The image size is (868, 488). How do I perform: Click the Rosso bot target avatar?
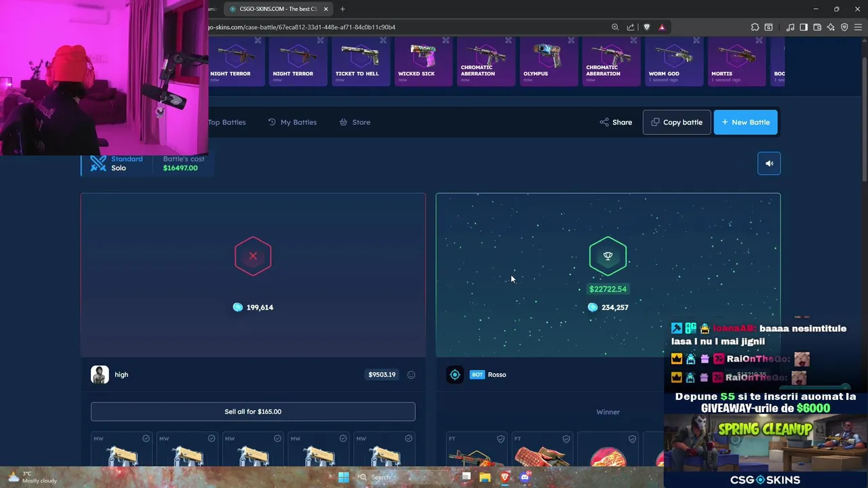pyautogui.click(x=455, y=375)
